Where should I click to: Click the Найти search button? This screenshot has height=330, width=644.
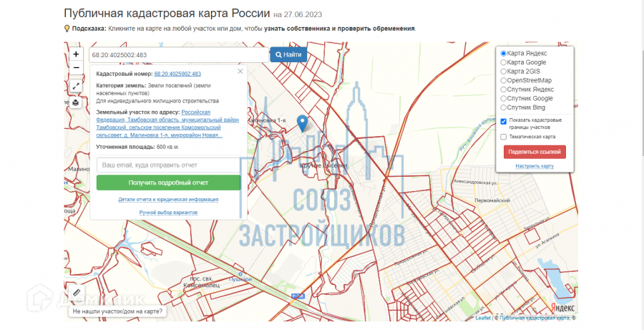tap(288, 54)
